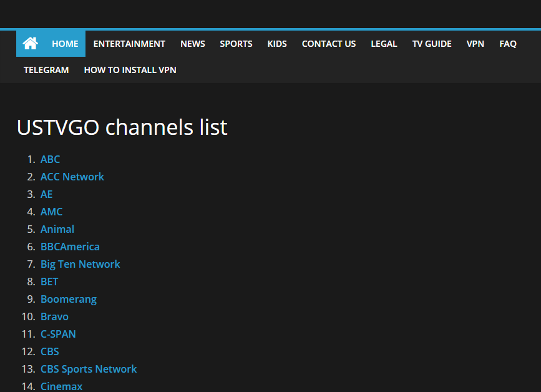Open HOW TO INSTALL VPN page

(130, 70)
